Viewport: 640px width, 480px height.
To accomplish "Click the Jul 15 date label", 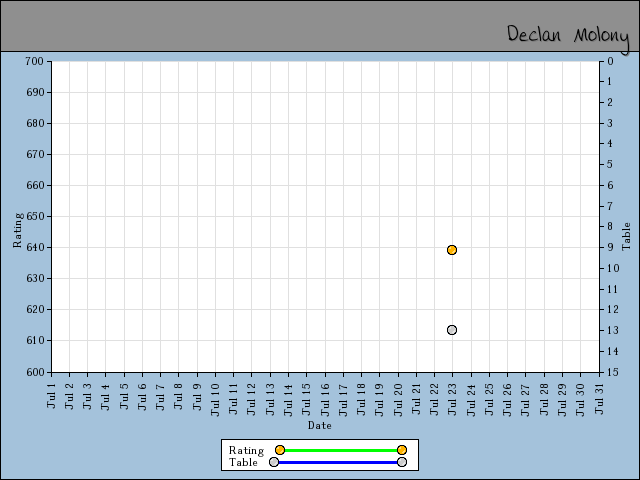I will pyautogui.click(x=307, y=400).
